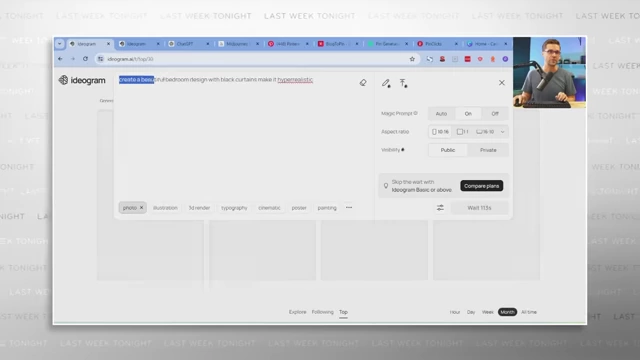Click the orange extension icon
This screenshot has width=640, height=360.
(493, 59)
